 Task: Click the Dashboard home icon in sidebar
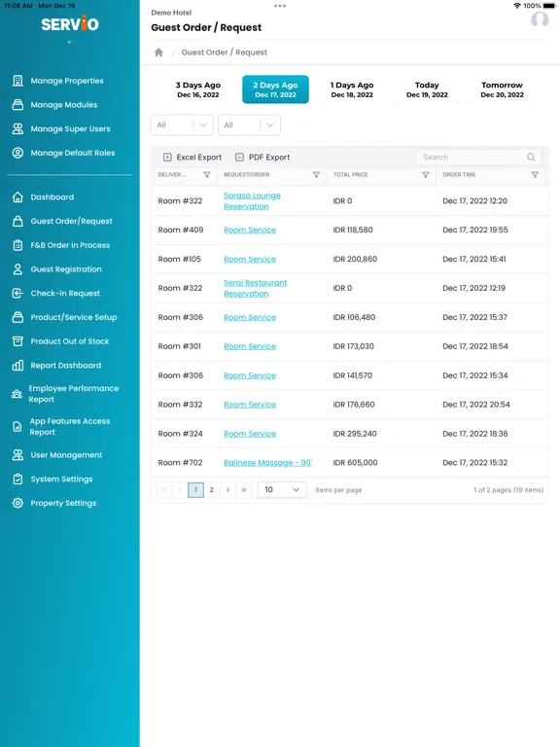tap(17, 197)
